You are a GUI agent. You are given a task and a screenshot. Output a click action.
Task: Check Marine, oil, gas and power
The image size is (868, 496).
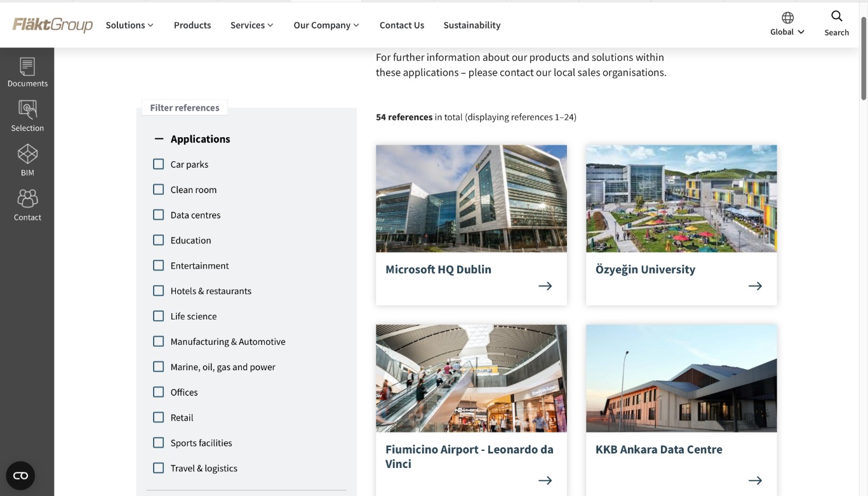(159, 366)
